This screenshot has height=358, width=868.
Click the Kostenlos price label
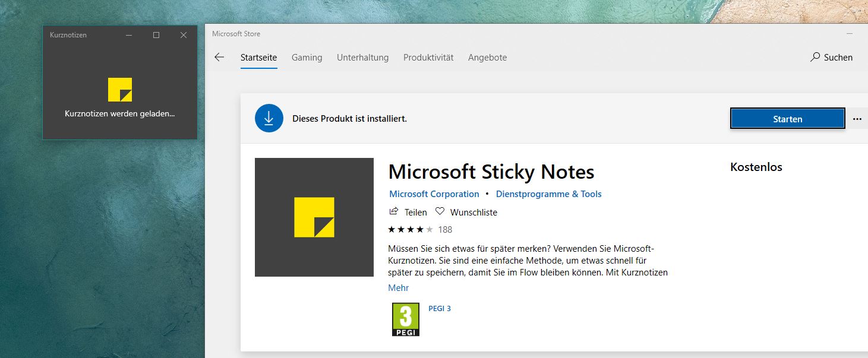click(x=756, y=167)
